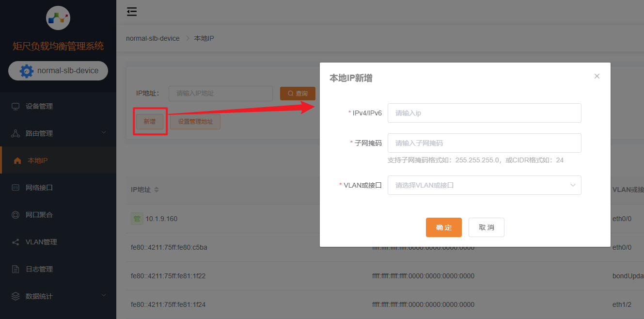Open 设备管理 from the sidebar

click(39, 106)
